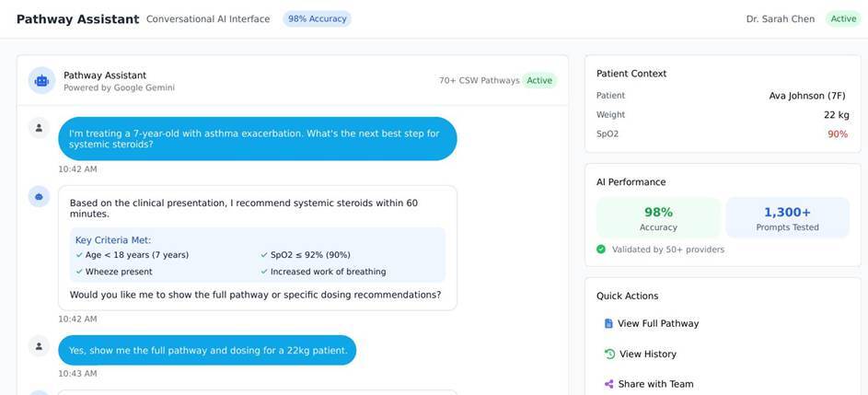The width and height of the screenshot is (868, 395).
Task: Click the 70+ CSW Pathways label
Action: point(480,81)
